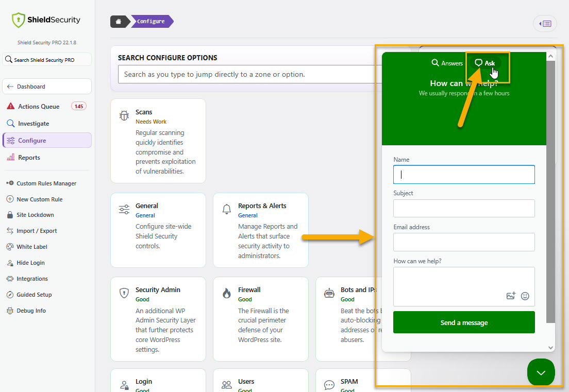
Task: Click the Integrations puzzle icon
Action: (x=10, y=279)
